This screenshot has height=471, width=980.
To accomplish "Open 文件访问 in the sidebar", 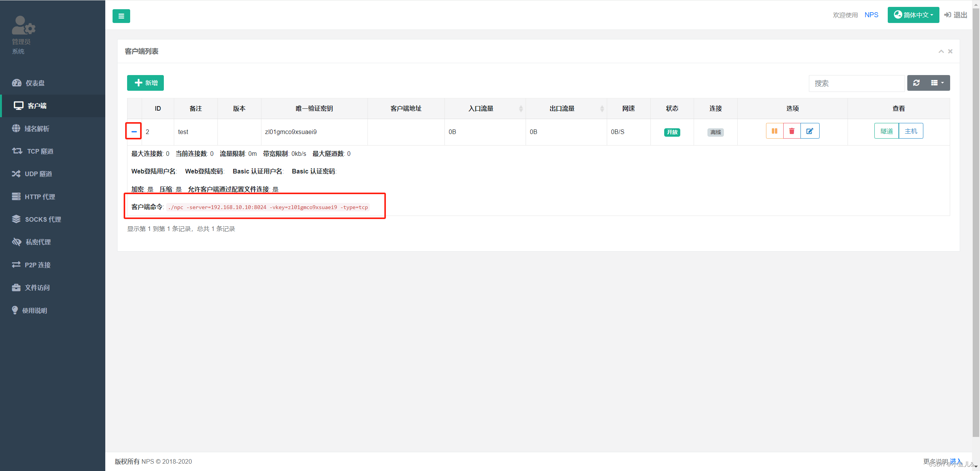I will (52, 288).
